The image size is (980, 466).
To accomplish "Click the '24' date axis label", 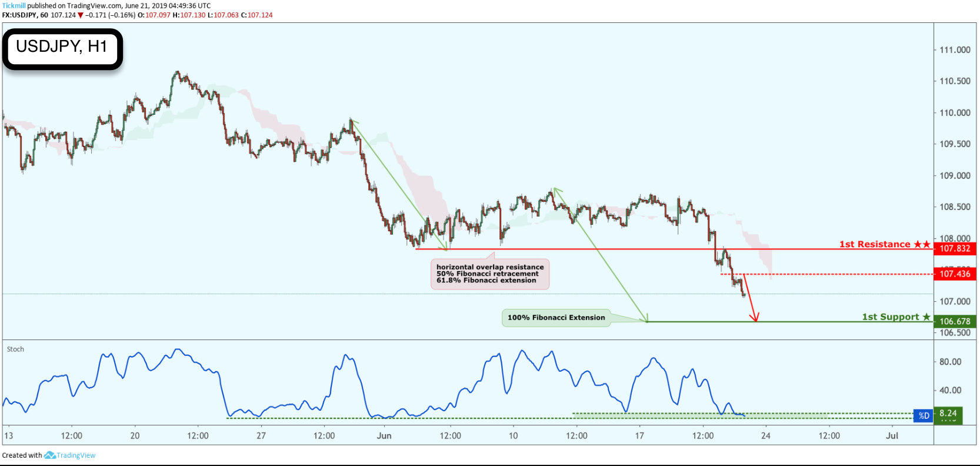I will 765,436.
